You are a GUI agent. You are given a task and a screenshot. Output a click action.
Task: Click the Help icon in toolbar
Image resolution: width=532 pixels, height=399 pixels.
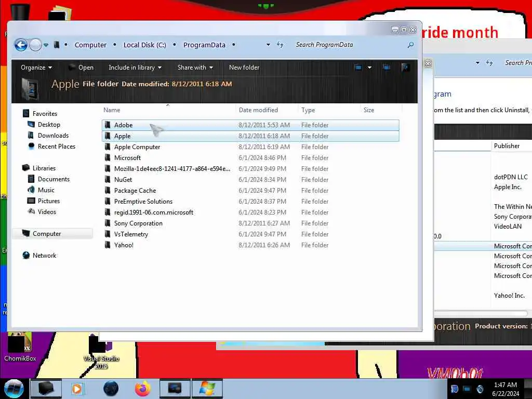pos(405,68)
